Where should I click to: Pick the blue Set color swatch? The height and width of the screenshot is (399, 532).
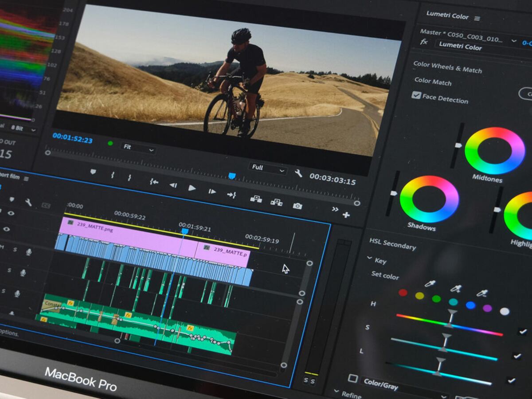(x=471, y=305)
